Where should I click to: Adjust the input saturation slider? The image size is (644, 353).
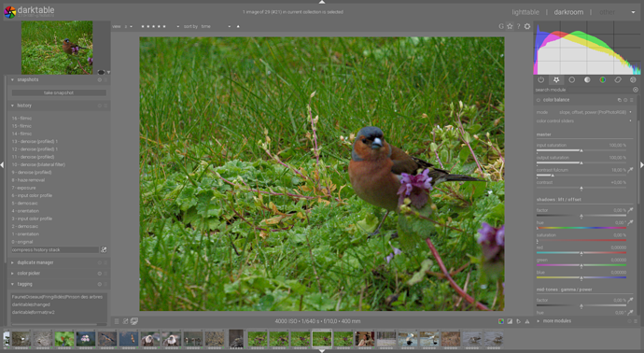click(x=581, y=148)
